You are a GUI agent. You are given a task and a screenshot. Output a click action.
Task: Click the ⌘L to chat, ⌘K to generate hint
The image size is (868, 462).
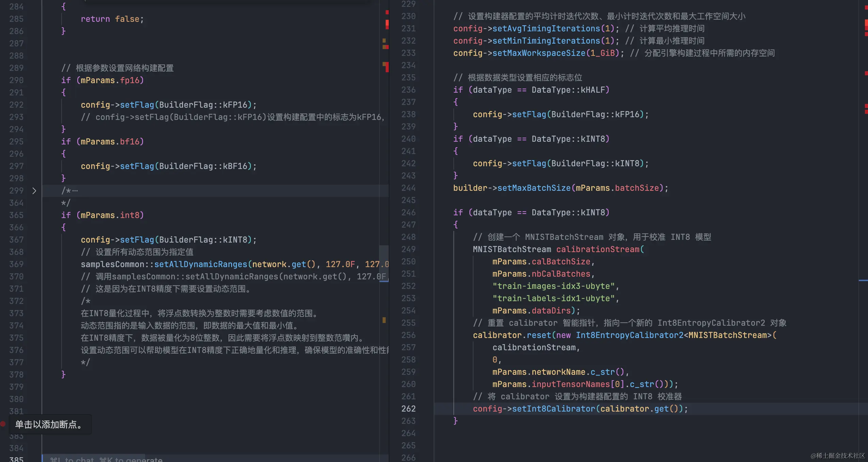point(106,459)
